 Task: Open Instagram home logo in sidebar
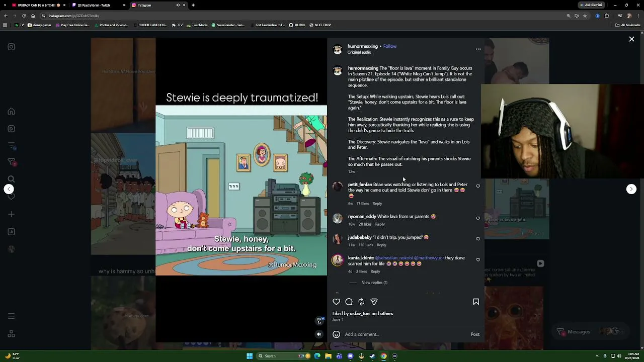pos(11,47)
